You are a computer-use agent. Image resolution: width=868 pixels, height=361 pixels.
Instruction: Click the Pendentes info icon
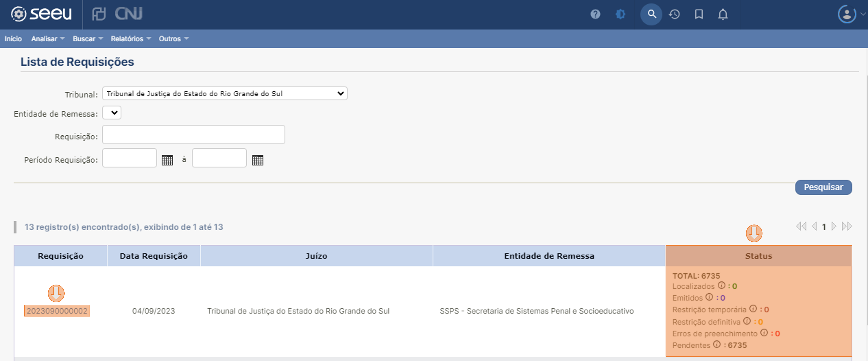pyautogui.click(x=717, y=344)
